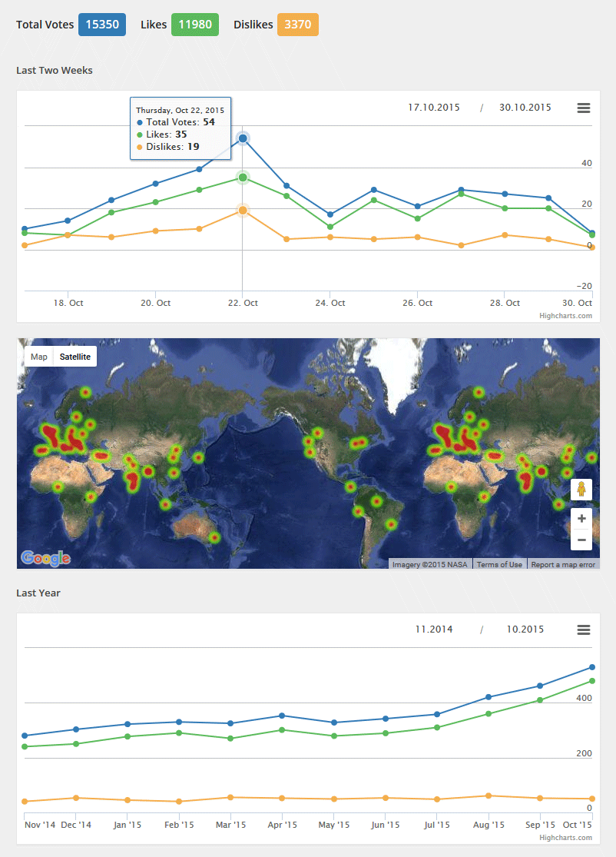Click Report a map error link
Screen dimensions: 616x857
[563, 565]
